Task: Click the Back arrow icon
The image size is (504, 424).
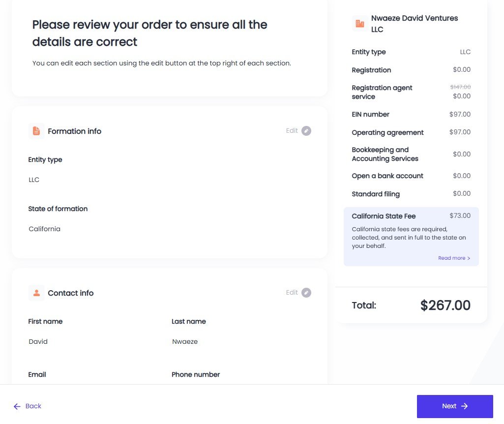Action: pos(17,406)
